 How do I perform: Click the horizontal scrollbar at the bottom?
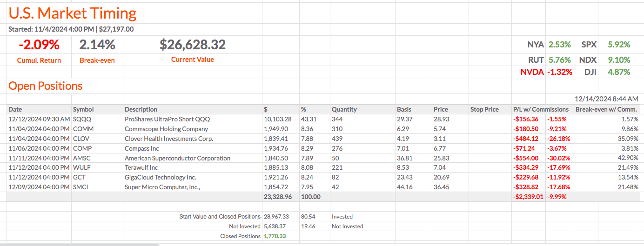coord(79,244)
